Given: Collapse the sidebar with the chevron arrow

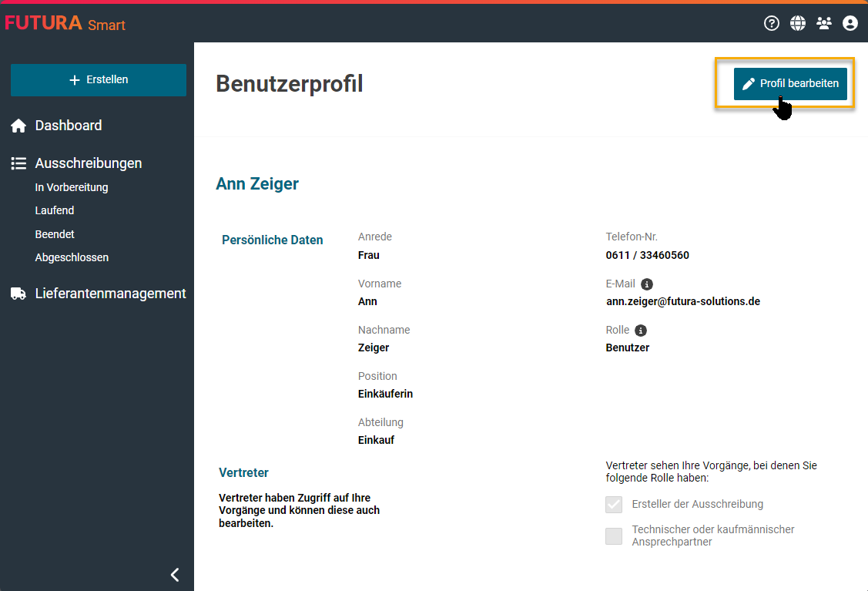Looking at the screenshot, I should tap(175, 574).
